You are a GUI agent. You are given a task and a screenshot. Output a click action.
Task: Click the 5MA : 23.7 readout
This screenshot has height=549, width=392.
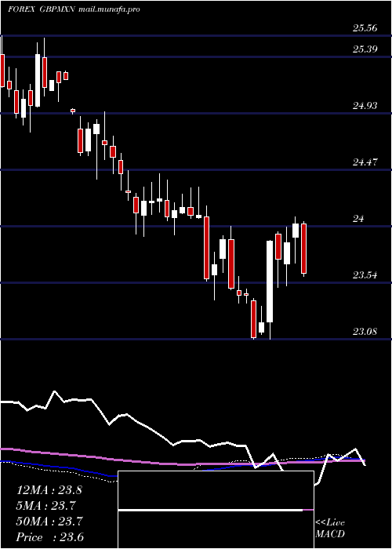(x=46, y=506)
